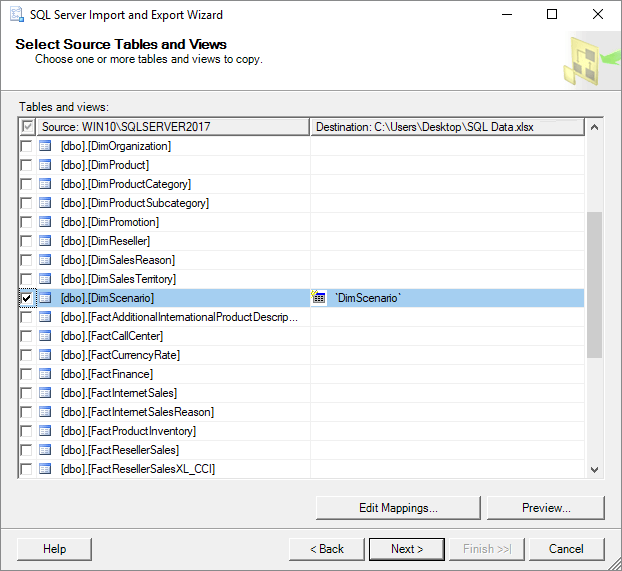Click the scroll up arrow of table list
The width and height of the screenshot is (622, 571).
click(594, 128)
